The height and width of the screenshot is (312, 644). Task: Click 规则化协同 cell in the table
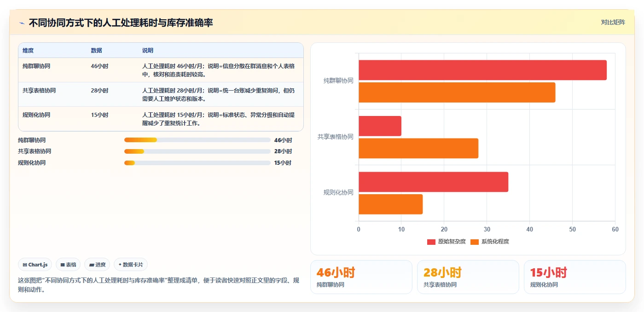pos(36,115)
